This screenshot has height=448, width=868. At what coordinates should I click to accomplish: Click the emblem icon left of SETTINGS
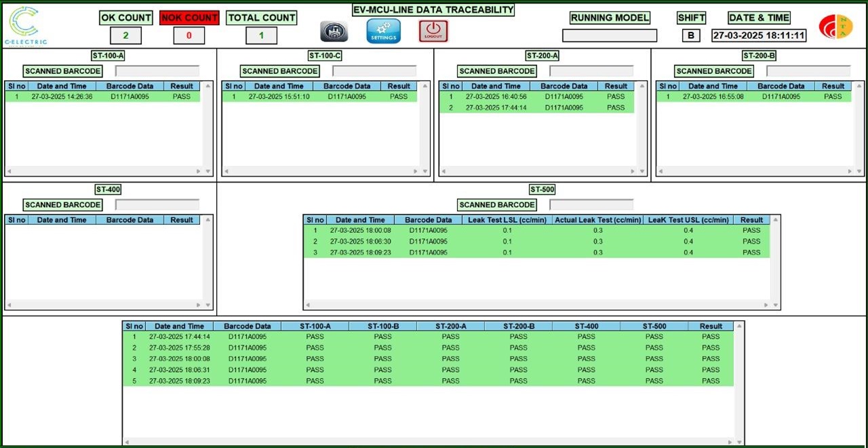(334, 30)
